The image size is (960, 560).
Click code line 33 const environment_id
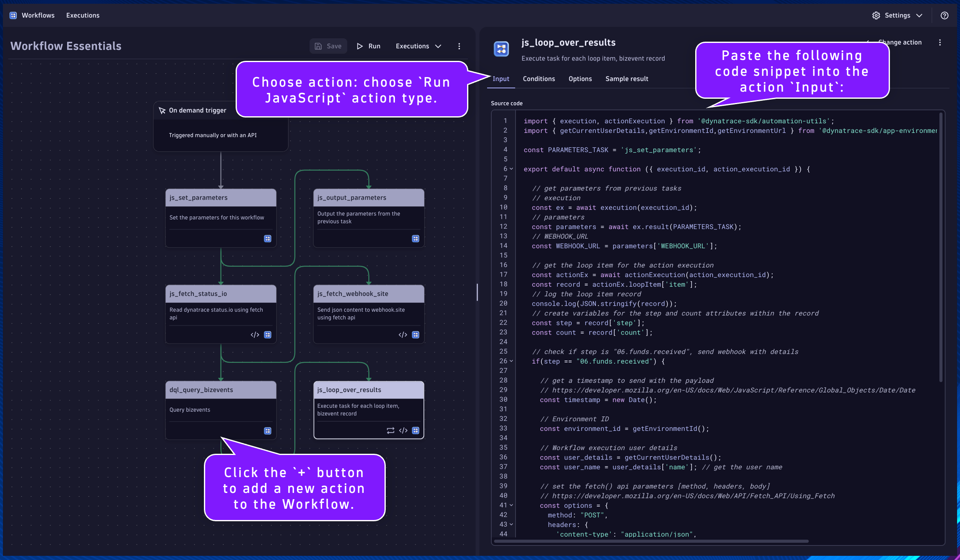pos(624,429)
